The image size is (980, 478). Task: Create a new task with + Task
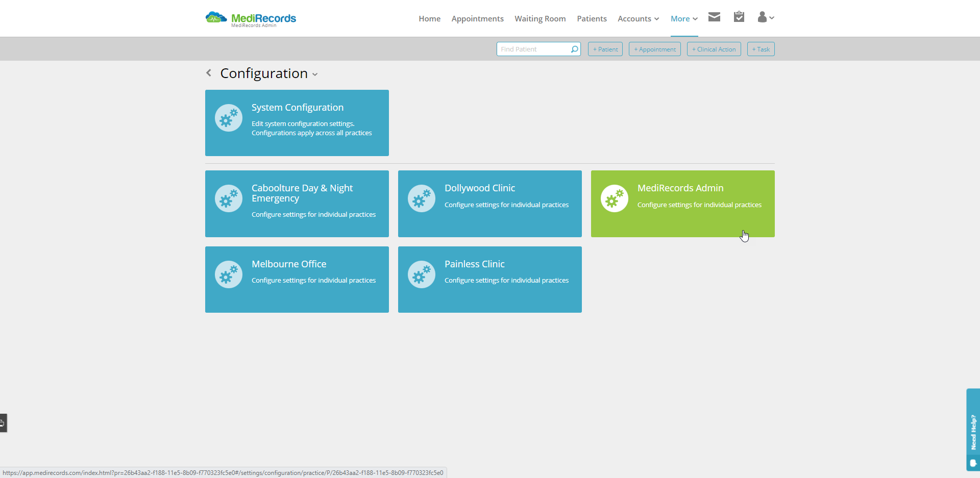tap(761, 49)
